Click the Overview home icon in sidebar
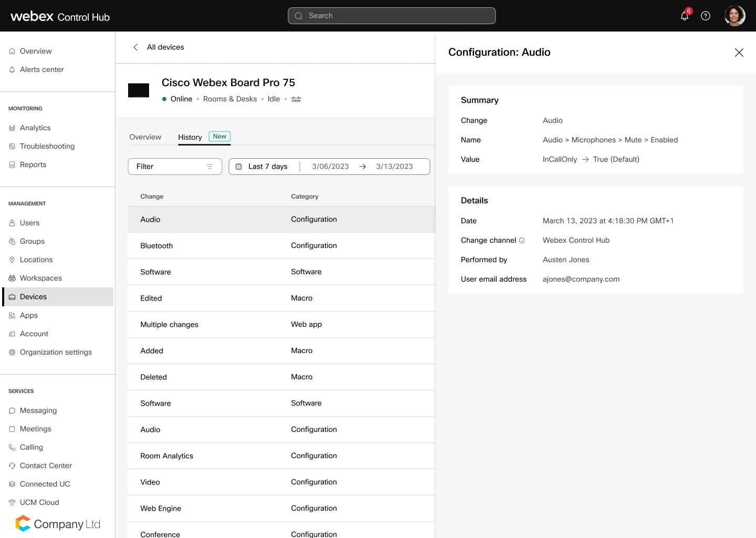The width and height of the screenshot is (756, 538). (x=12, y=51)
